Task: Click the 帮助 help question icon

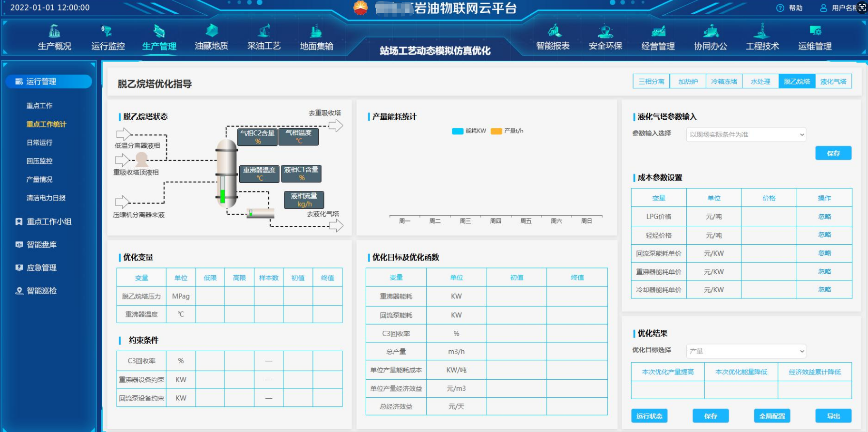Action: (x=780, y=8)
